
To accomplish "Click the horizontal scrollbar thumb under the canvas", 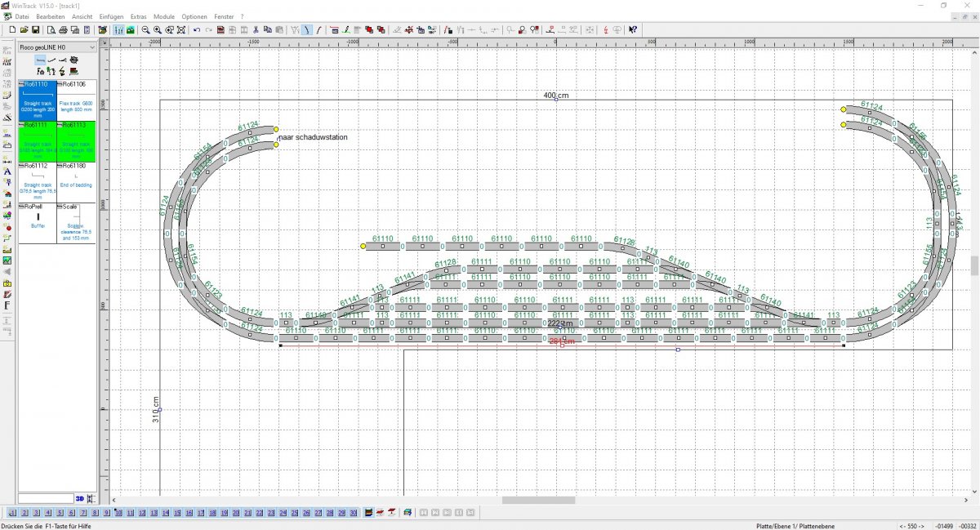I will coord(538,501).
